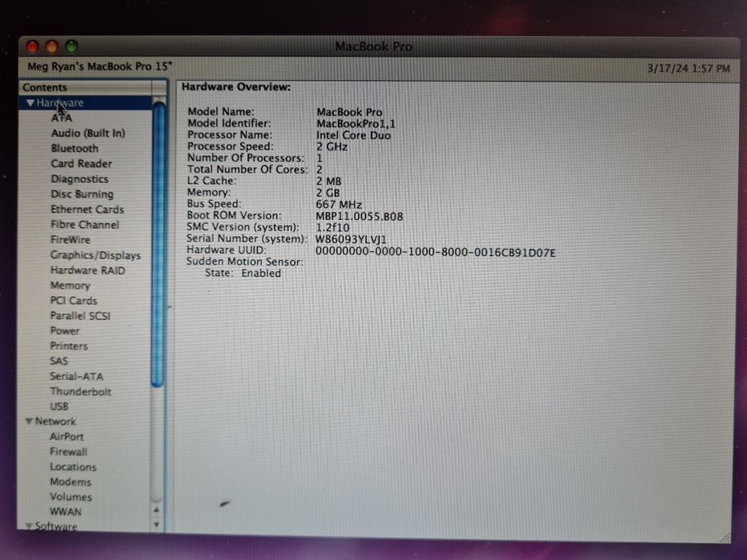This screenshot has height=560, width=747.
Task: Open Diagnostics in sidebar
Action: tap(79, 179)
